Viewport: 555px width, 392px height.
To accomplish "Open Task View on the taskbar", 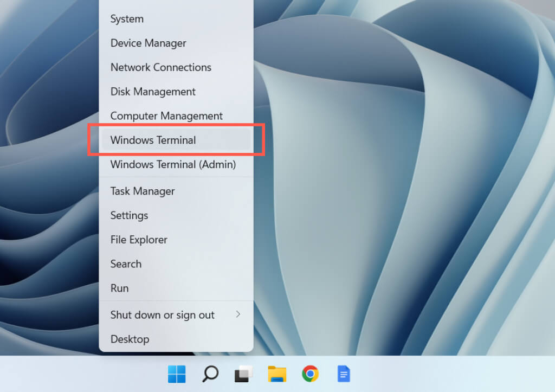I will pyautogui.click(x=243, y=374).
